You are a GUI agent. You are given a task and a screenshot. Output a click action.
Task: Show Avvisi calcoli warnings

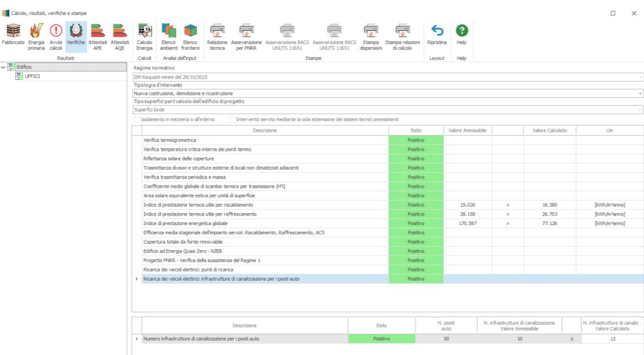(56, 31)
